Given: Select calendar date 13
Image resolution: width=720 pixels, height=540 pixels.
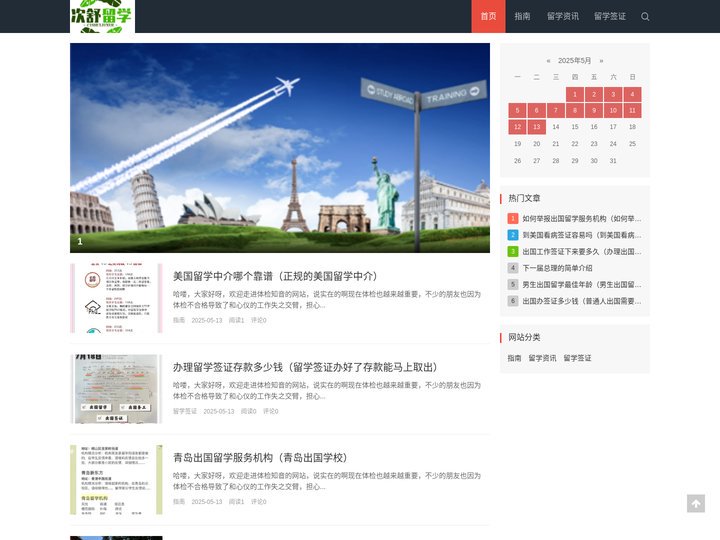Looking at the screenshot, I should [536, 127].
